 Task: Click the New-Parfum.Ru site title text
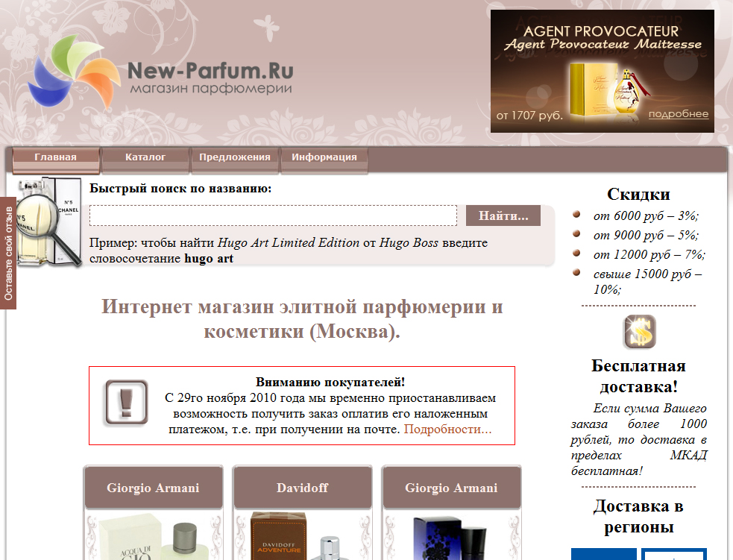[x=210, y=71]
